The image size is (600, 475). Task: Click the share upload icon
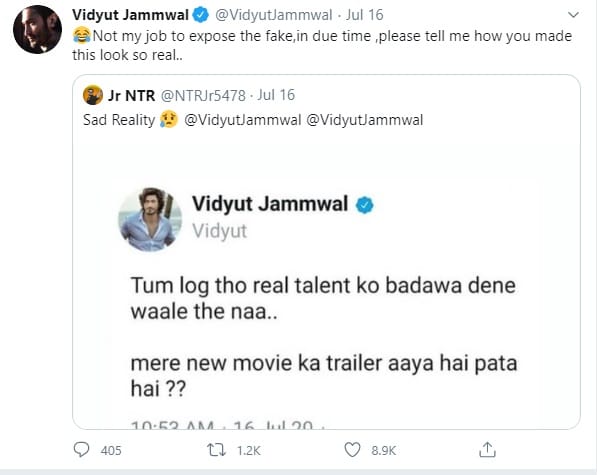[488, 450]
